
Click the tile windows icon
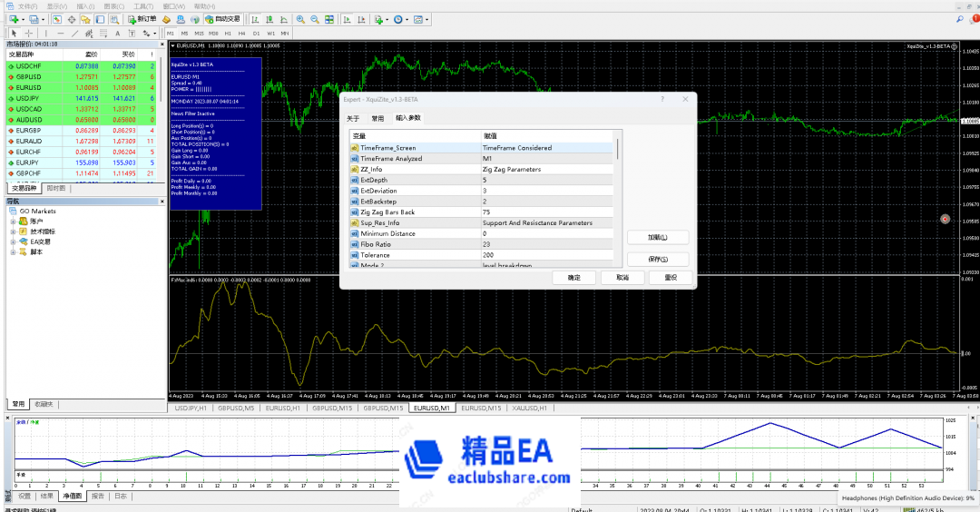(x=328, y=19)
